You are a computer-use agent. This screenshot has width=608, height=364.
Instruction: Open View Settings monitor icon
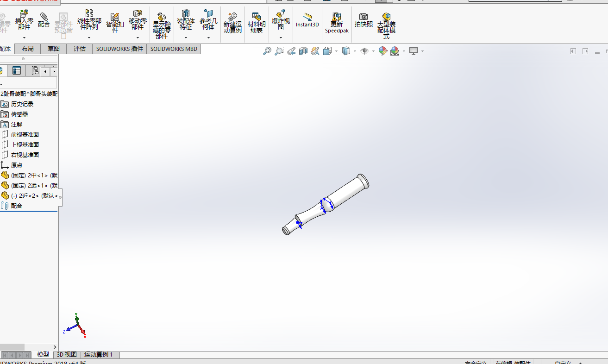(x=414, y=51)
